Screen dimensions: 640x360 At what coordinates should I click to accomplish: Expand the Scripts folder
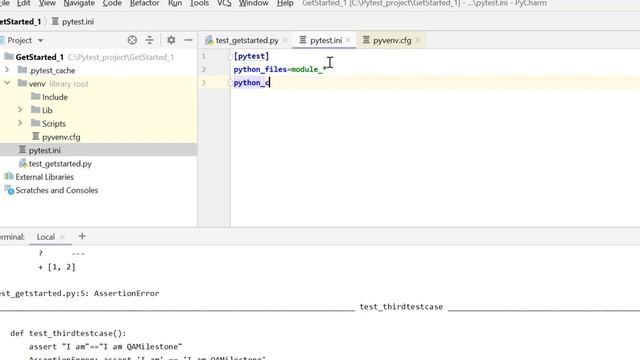[20, 123]
